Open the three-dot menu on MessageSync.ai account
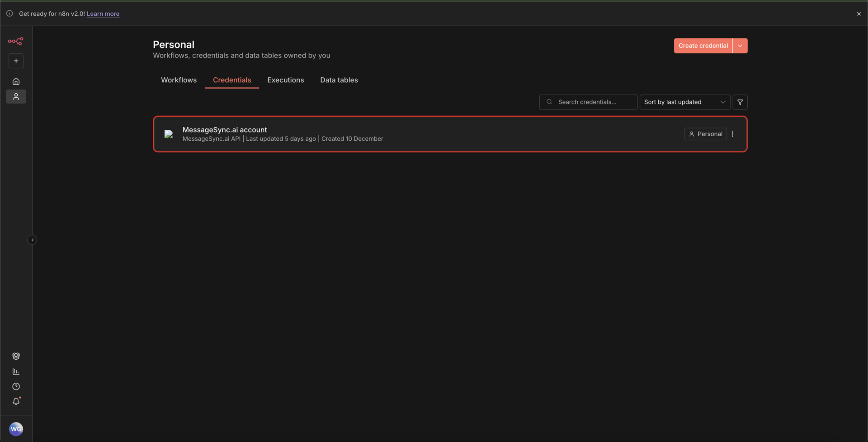 click(x=733, y=134)
